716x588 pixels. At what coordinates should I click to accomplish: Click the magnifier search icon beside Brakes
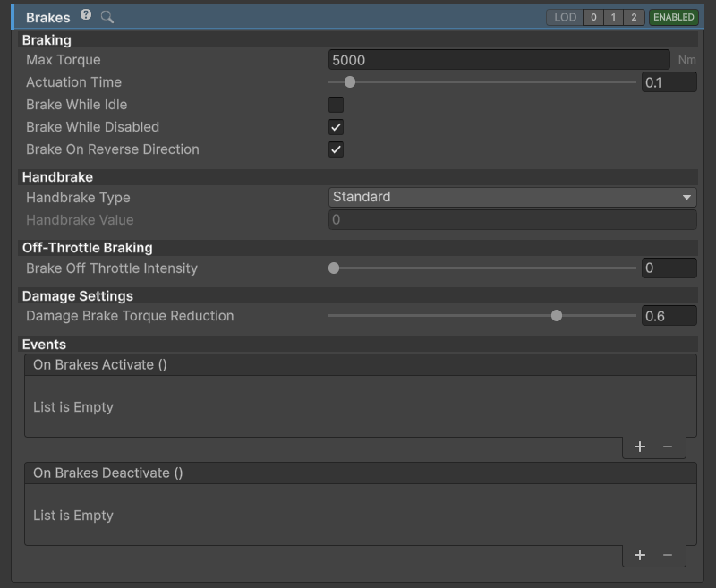point(107,17)
